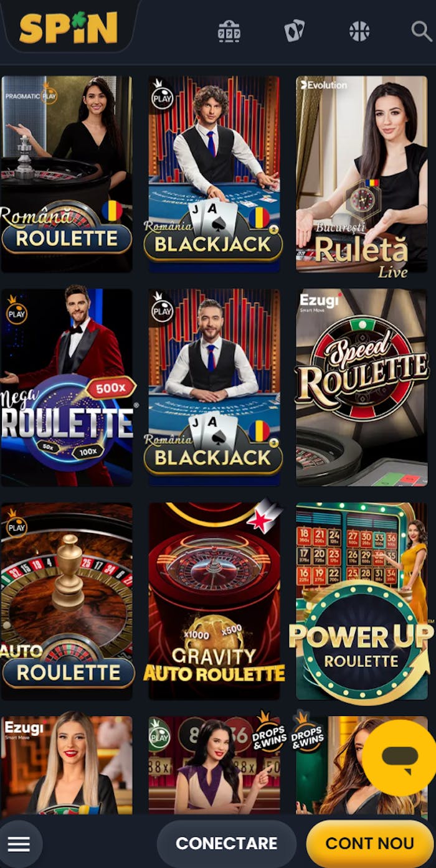Open the first România Blackjack table
The width and height of the screenshot is (436, 868).
[214, 174]
